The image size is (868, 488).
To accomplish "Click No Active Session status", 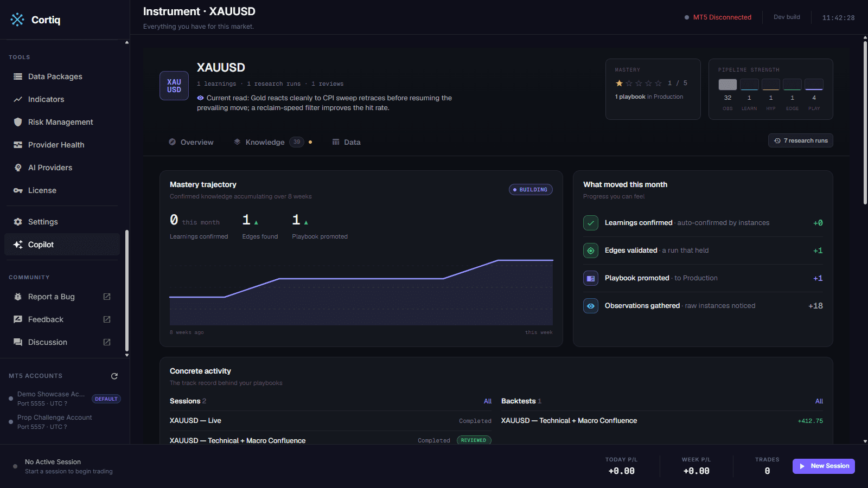I will pyautogui.click(x=53, y=462).
